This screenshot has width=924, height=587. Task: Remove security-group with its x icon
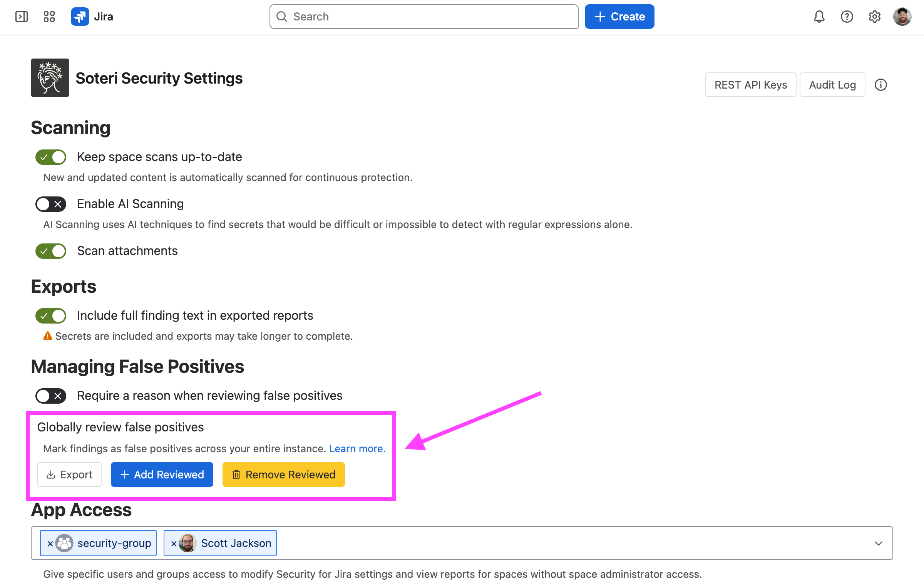[50, 543]
